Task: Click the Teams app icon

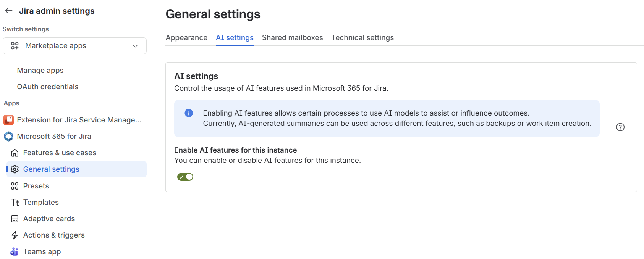Action: (x=15, y=251)
